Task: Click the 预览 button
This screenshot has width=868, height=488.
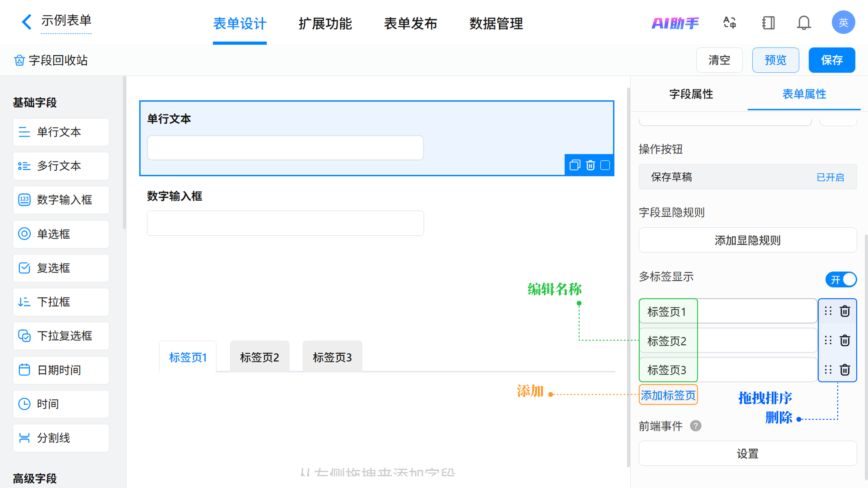Action: tap(775, 60)
